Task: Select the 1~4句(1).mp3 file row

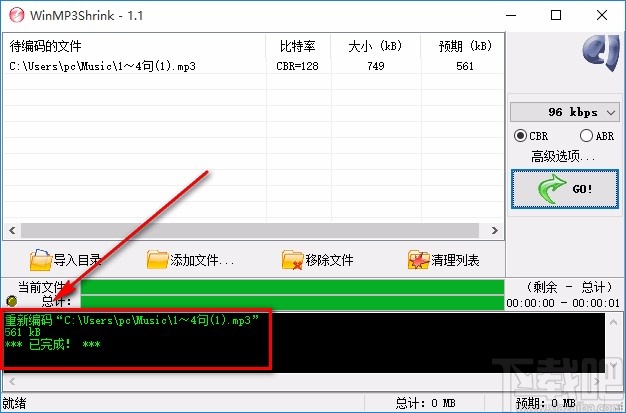Action: click(254, 66)
